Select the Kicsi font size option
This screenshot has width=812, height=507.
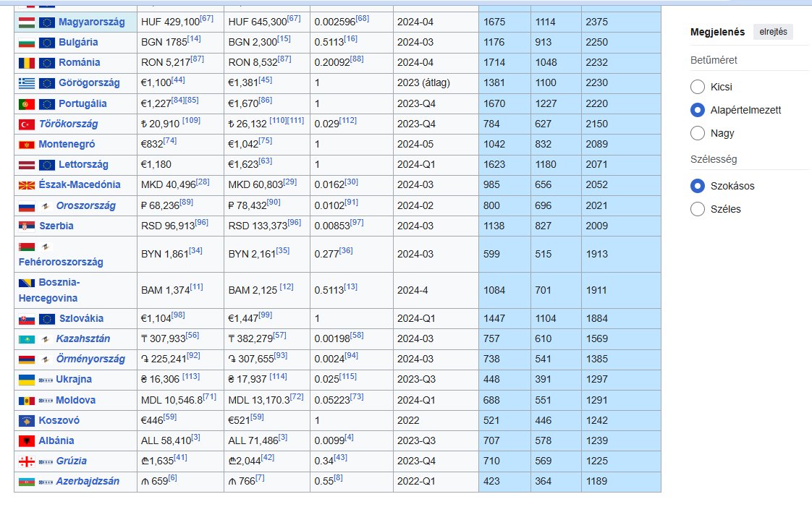click(698, 87)
